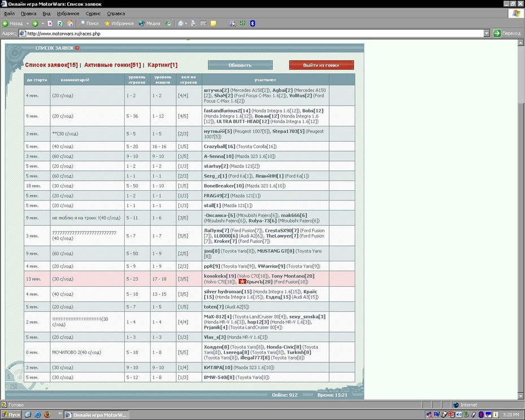The width and height of the screenshot is (525, 420).
Task: Click the Bluetooth icon in browser toolbar
Action: coord(252,24)
